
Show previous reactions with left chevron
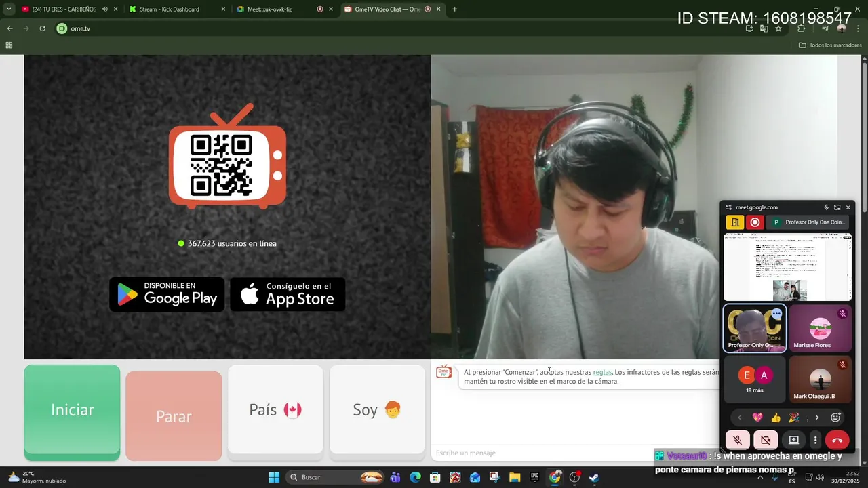click(739, 418)
